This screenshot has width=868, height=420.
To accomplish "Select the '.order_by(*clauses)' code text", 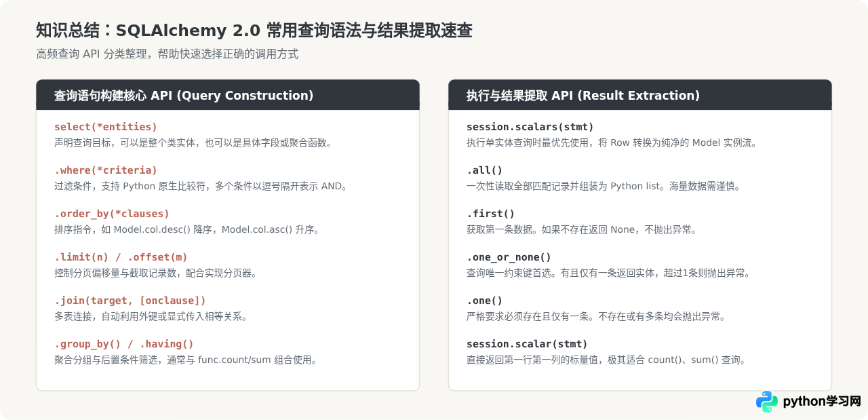I will (x=112, y=214).
